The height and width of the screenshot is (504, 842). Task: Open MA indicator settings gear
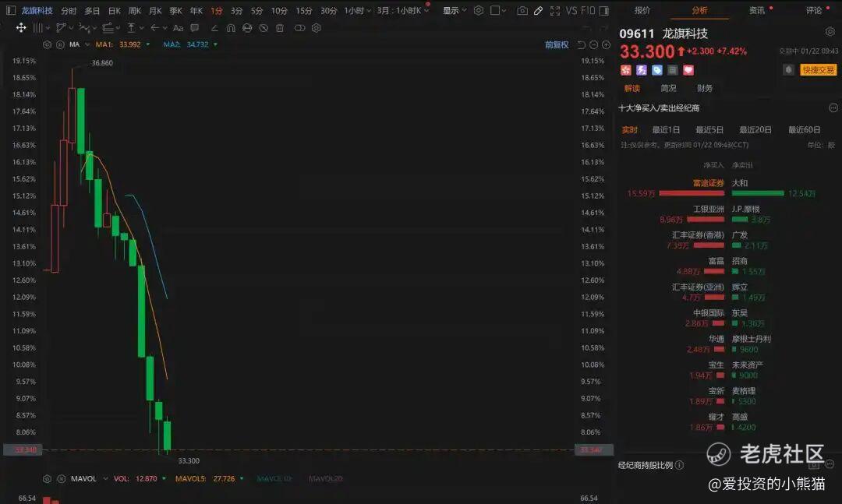click(x=48, y=44)
